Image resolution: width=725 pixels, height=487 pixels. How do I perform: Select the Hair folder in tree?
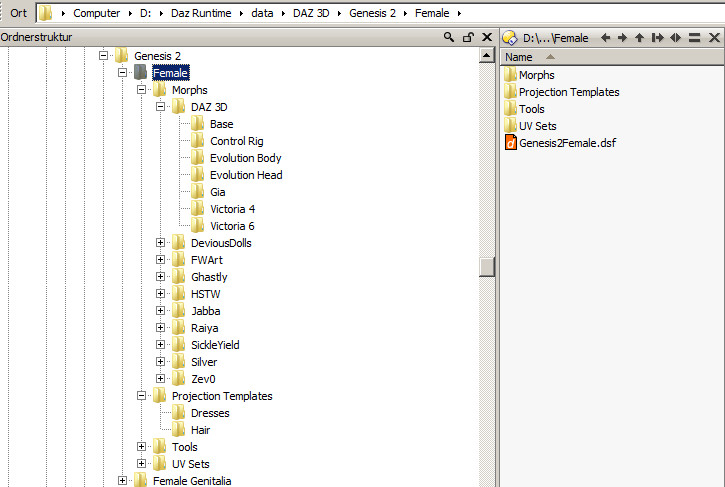tap(201, 430)
